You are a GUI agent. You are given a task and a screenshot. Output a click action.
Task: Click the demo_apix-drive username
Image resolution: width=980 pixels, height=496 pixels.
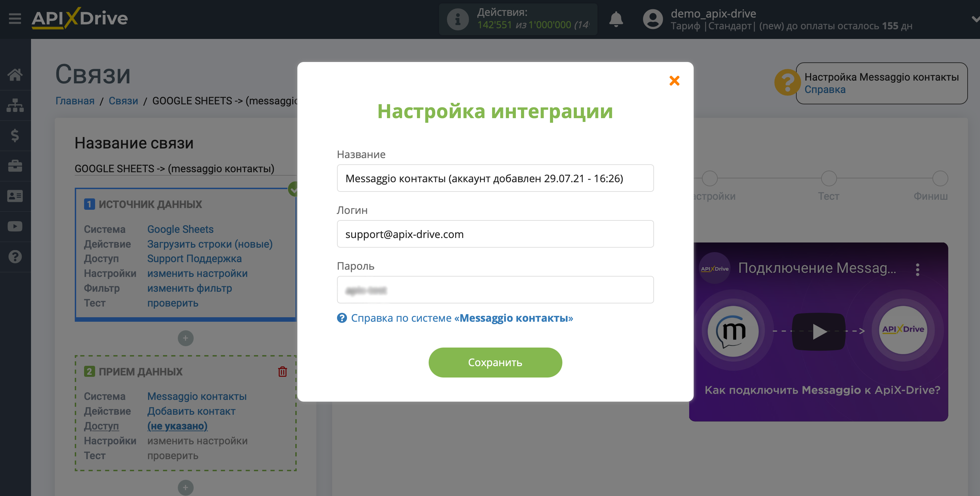click(x=713, y=14)
